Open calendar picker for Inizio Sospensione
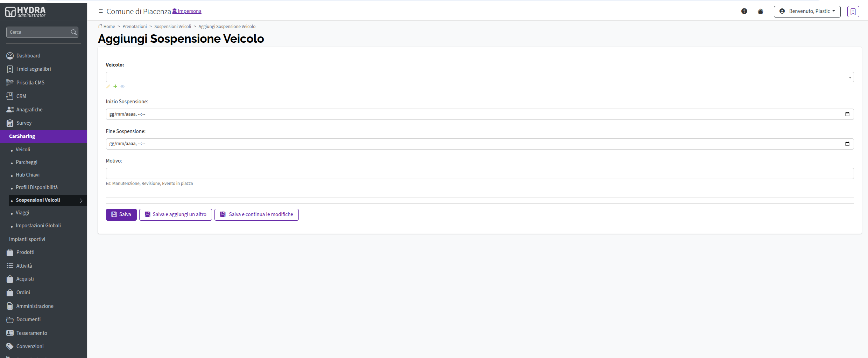 coord(847,114)
